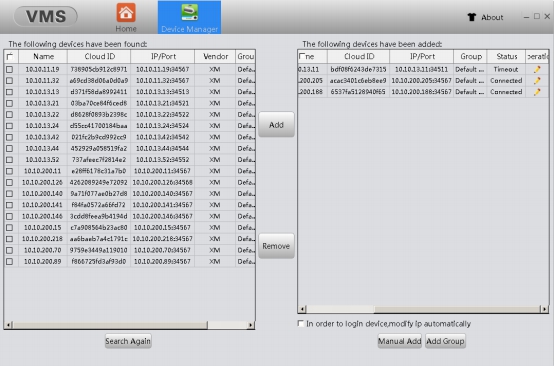Sort found devices by Name column header

coord(43,56)
